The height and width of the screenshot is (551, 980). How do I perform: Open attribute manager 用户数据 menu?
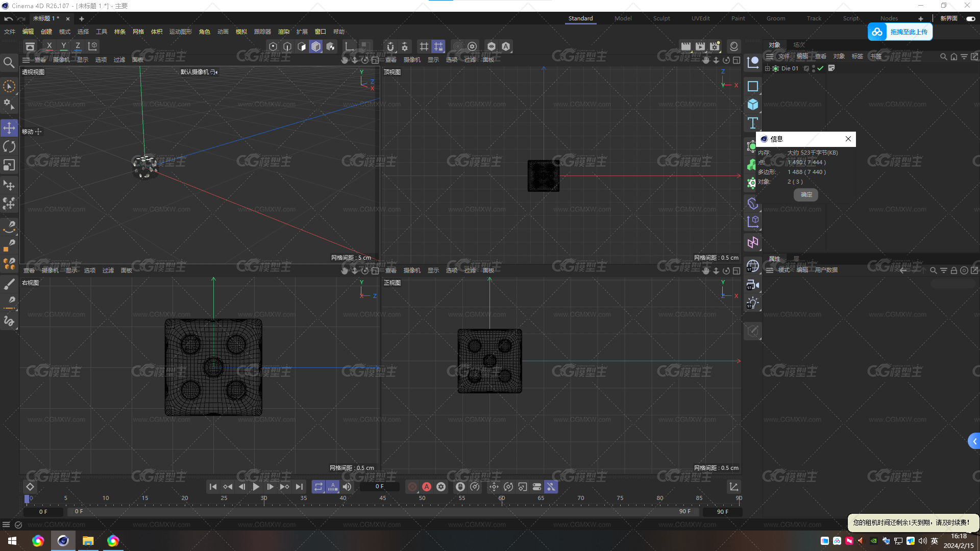tap(826, 270)
